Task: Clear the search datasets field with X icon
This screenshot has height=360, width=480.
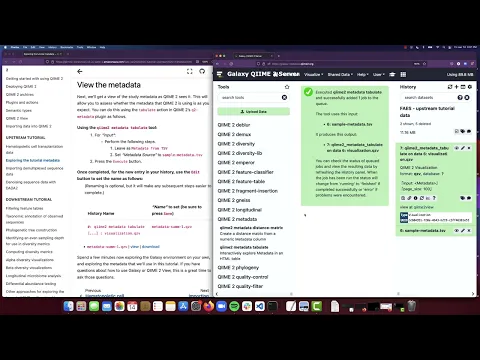Action: [467, 97]
